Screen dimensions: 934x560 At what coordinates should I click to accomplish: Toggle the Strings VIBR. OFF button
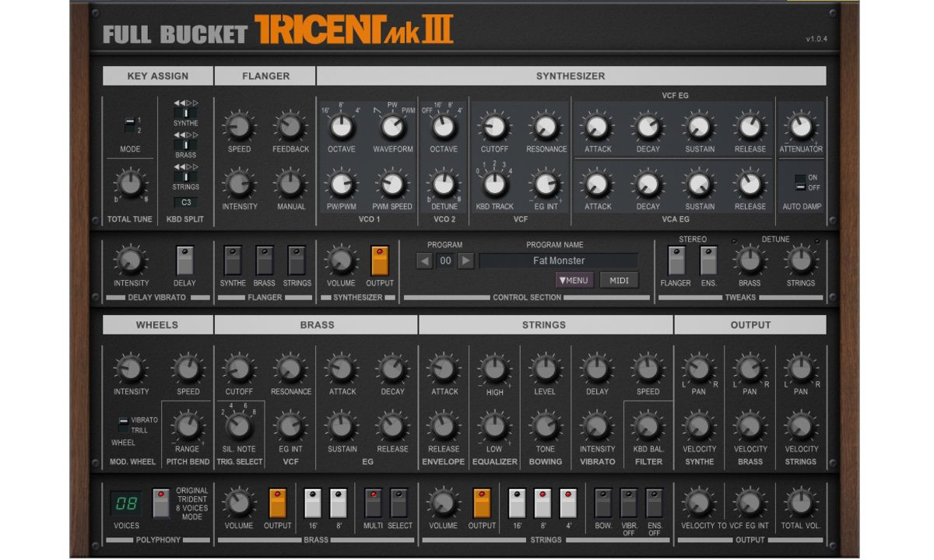coord(629,503)
